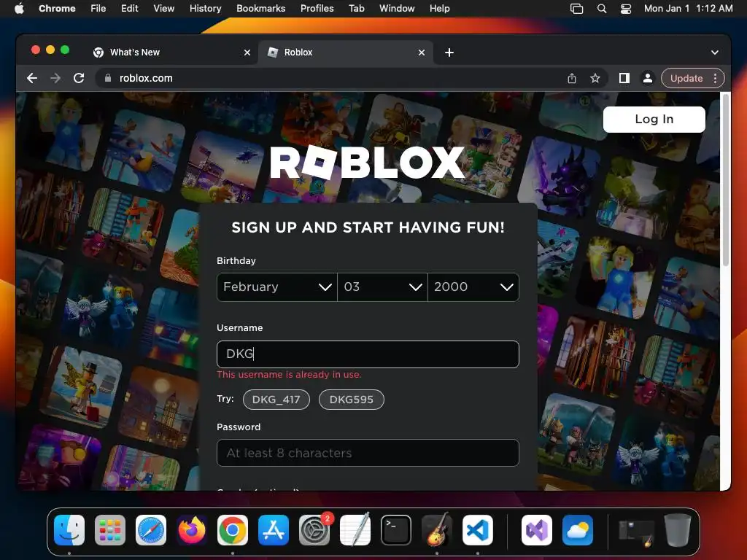The height and width of the screenshot is (560, 747).
Task: Open the minimized window thumbnail in Dock
Action: (x=636, y=532)
